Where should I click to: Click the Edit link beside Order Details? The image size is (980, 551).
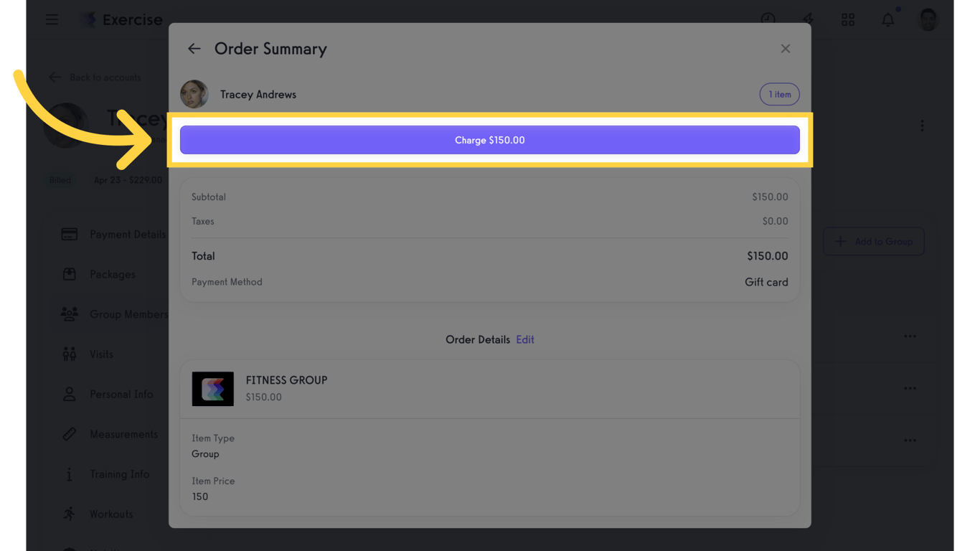coord(525,339)
